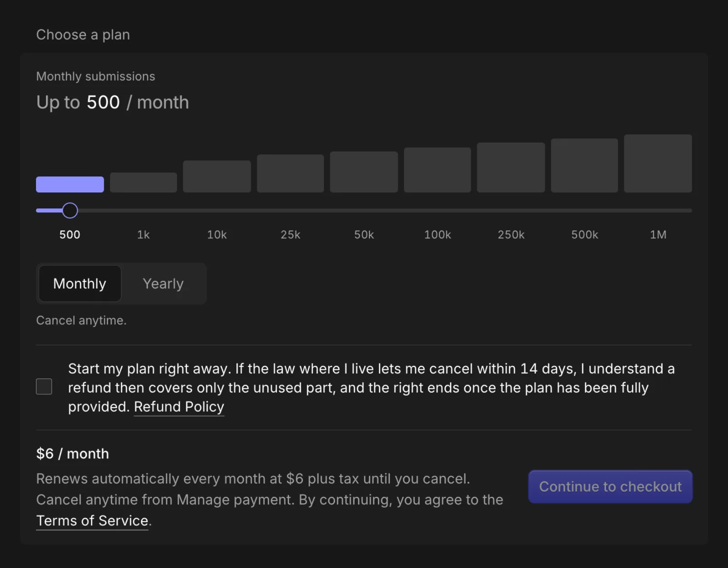
Task: Click the submissions slider handle
Action: click(x=70, y=211)
